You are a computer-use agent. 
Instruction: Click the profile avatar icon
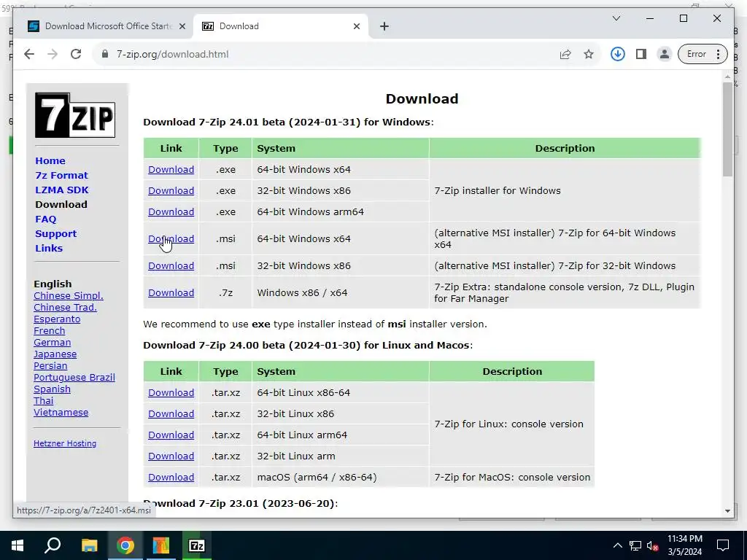664,54
